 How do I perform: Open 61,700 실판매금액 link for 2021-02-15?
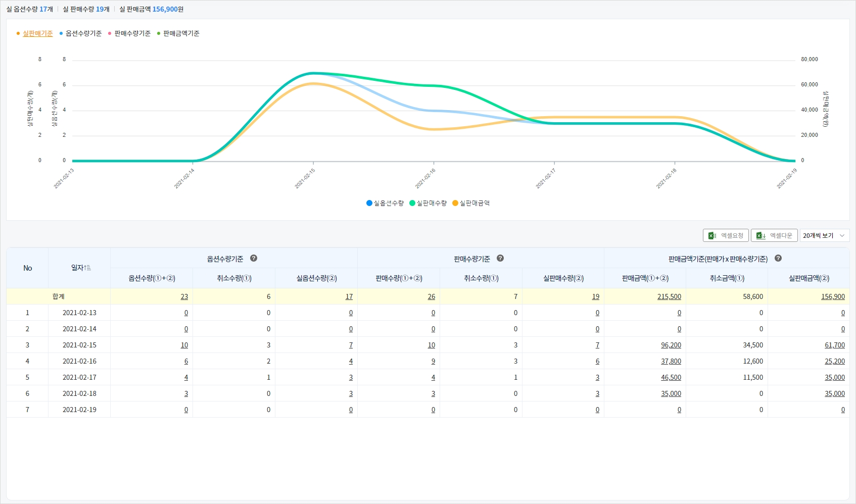(835, 345)
